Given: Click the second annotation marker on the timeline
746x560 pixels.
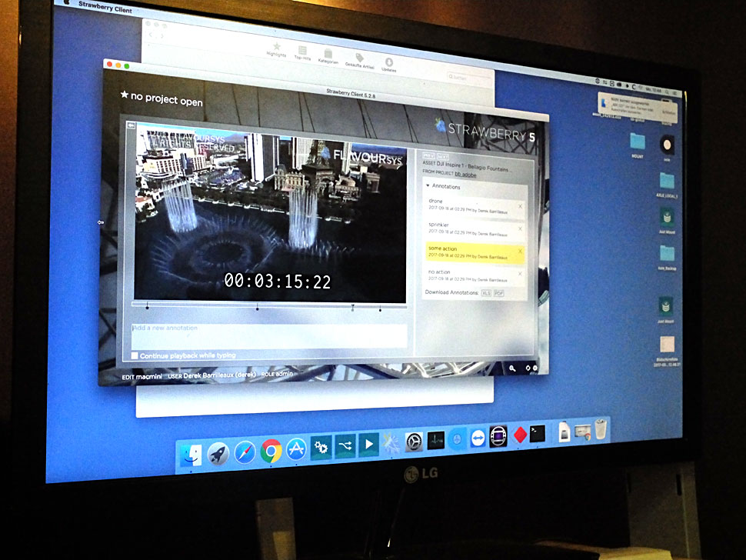Looking at the screenshot, I should [258, 308].
